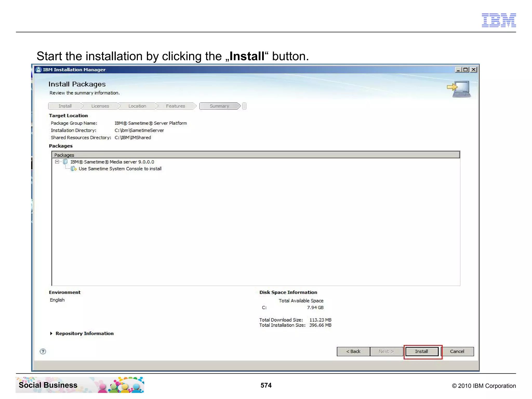The height and width of the screenshot is (399, 532).
Task: Select the Summary wizard step
Action: click(220, 106)
